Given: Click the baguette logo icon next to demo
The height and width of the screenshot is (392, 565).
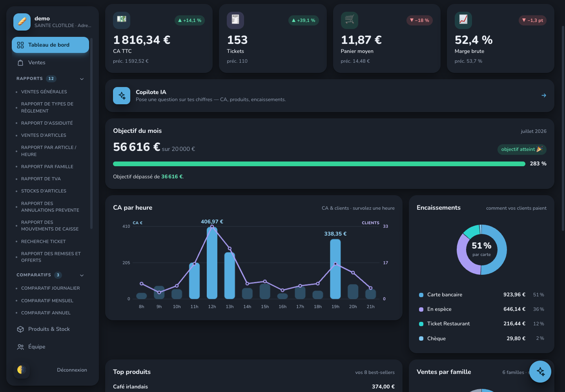Looking at the screenshot, I should pos(22,22).
